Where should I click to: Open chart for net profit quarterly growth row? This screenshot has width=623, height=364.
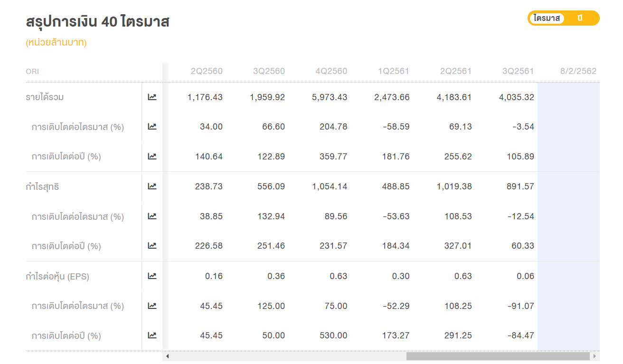click(152, 216)
